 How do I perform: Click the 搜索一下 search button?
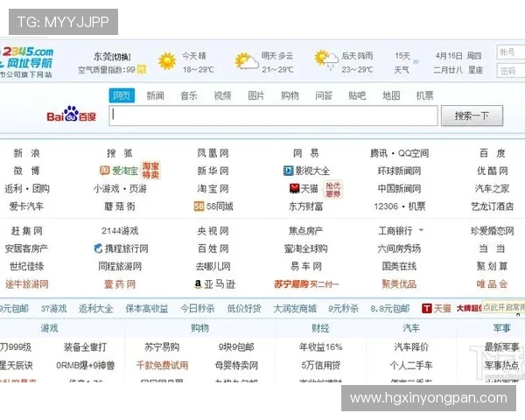(x=472, y=115)
